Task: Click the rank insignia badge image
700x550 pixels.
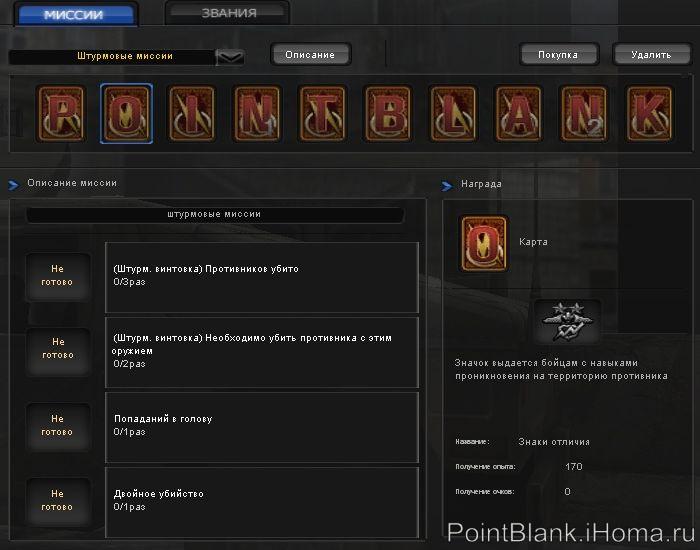Action: [567, 322]
